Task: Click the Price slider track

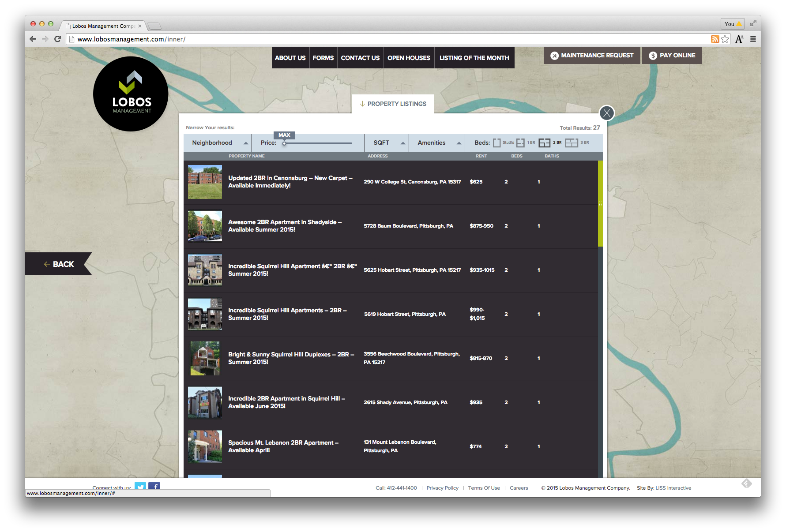Action: click(318, 143)
